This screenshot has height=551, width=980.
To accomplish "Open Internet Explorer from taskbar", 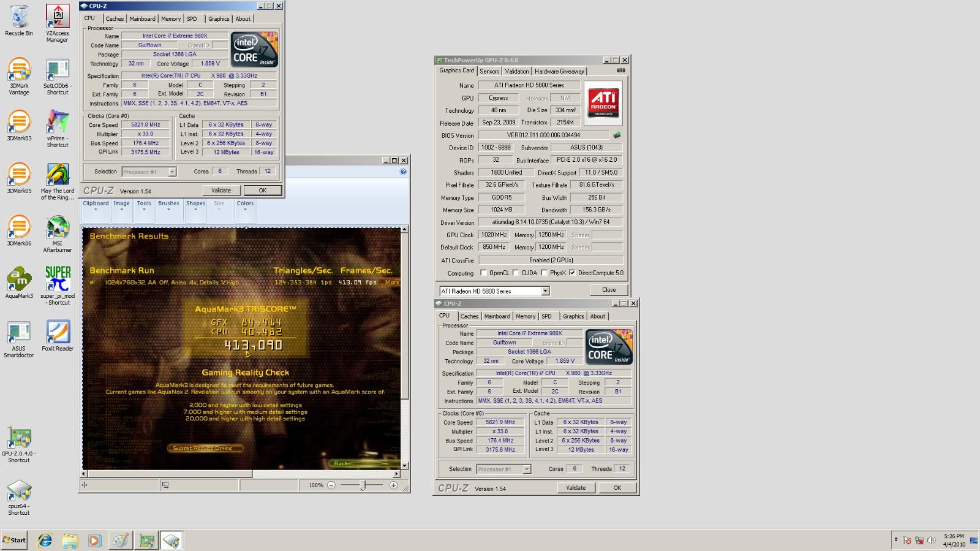I will point(45,541).
